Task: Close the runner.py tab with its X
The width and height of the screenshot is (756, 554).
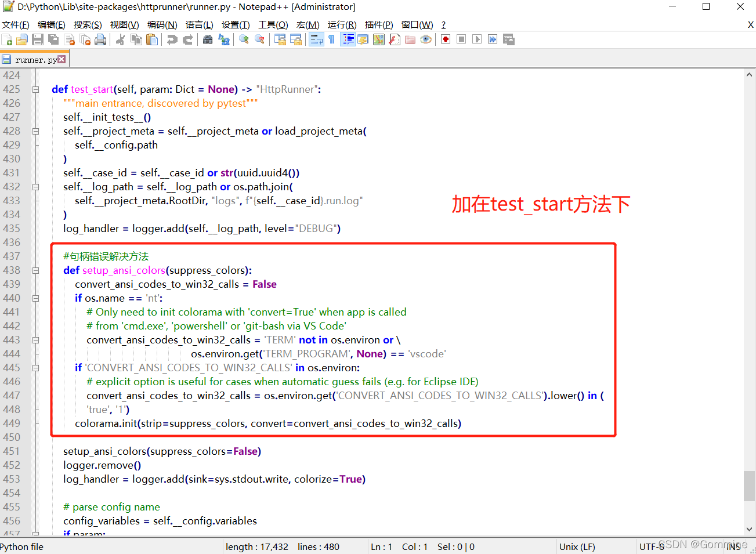Action: click(62, 59)
